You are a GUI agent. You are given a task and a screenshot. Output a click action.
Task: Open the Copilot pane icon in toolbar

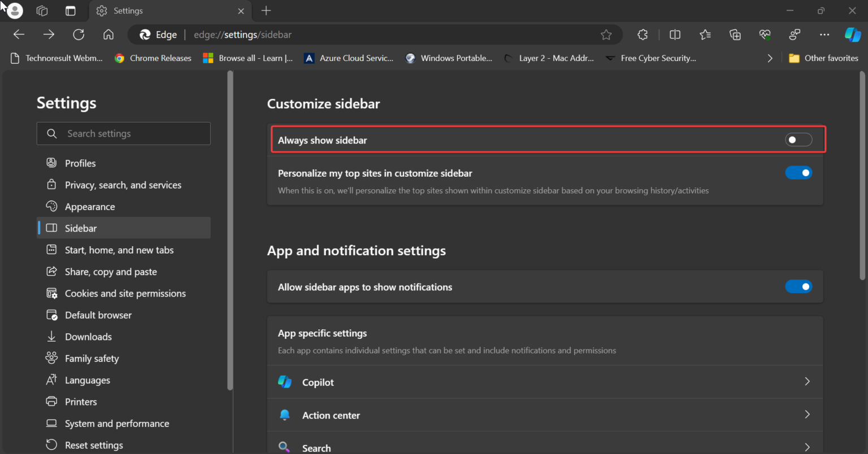(853, 34)
